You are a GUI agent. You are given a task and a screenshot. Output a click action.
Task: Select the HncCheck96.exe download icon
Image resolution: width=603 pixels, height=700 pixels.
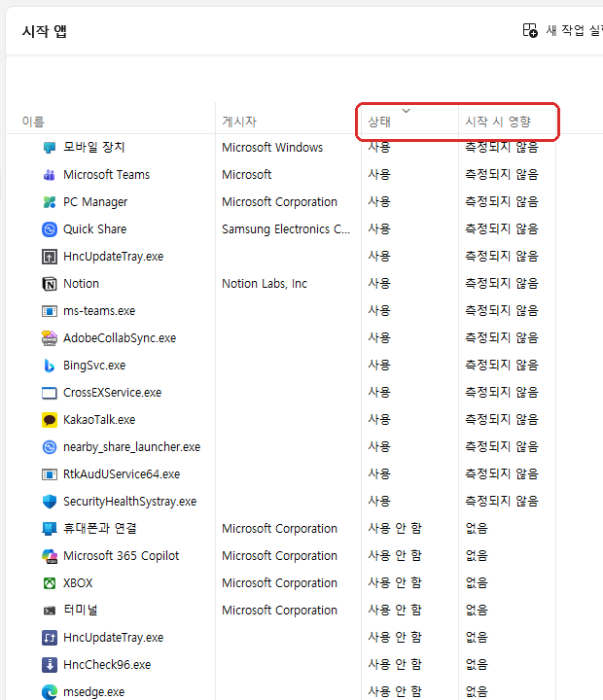click(x=50, y=665)
